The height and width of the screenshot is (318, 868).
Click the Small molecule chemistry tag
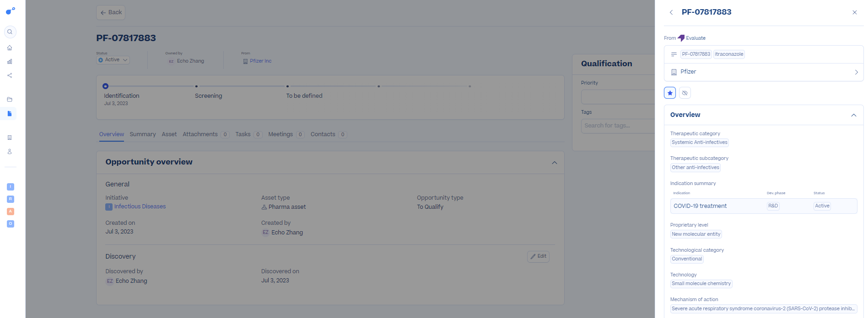(701, 284)
